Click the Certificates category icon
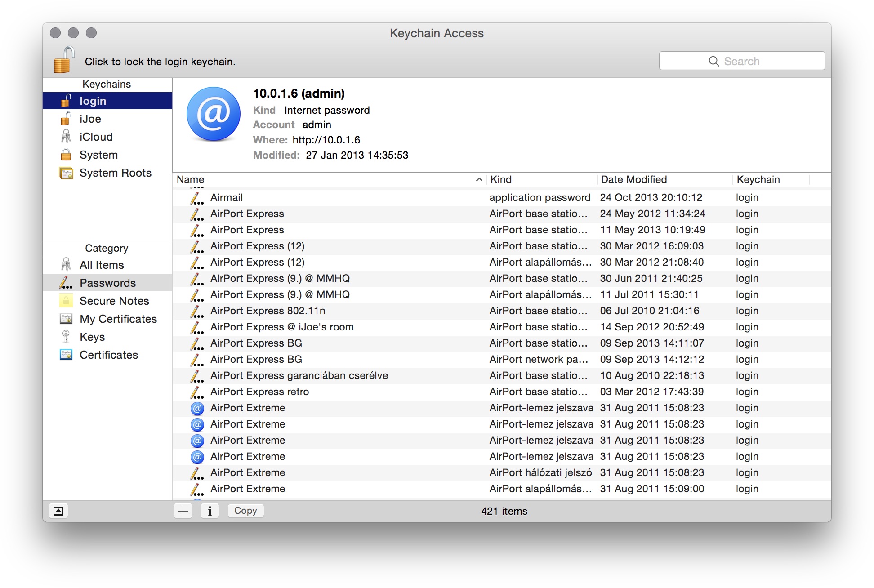874x588 pixels. 66,355
